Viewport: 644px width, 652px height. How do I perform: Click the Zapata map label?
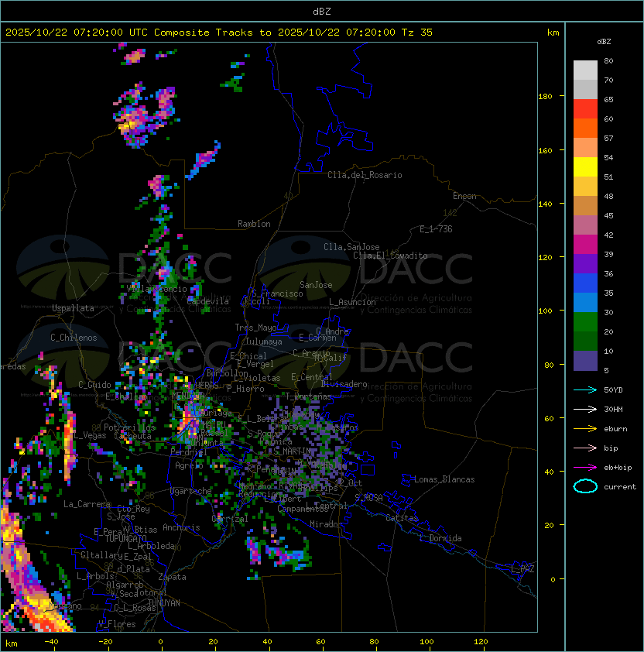point(172,577)
